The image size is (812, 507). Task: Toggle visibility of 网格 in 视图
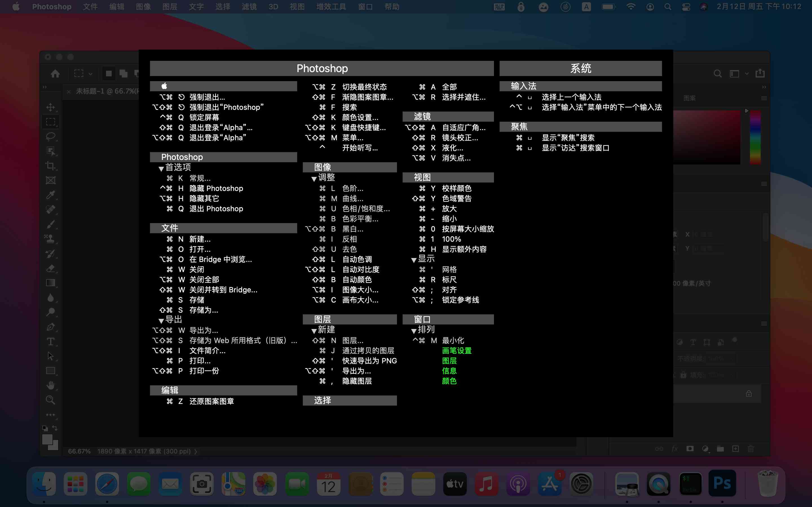(449, 269)
